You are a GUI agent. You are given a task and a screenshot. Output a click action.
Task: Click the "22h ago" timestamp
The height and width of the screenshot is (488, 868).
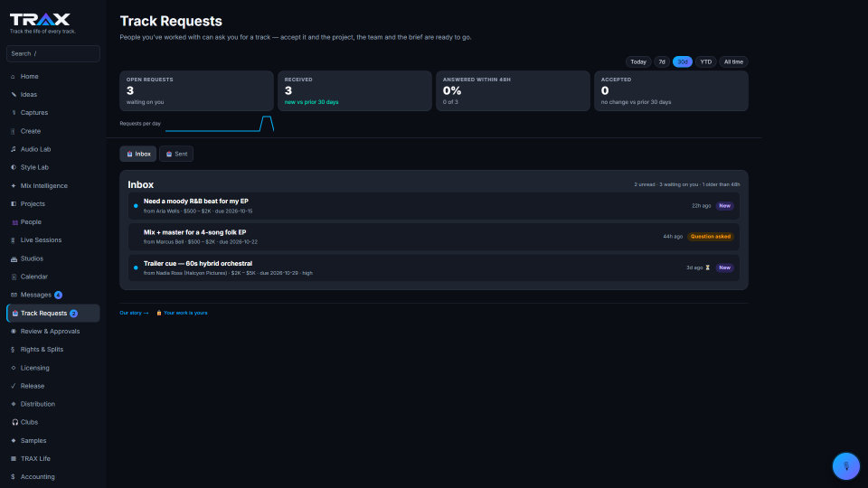click(701, 206)
